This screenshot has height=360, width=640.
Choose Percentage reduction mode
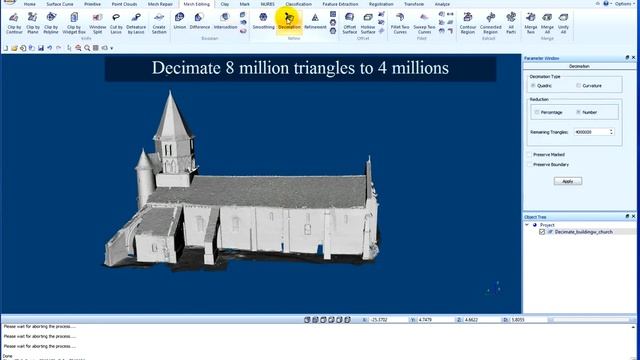point(537,112)
